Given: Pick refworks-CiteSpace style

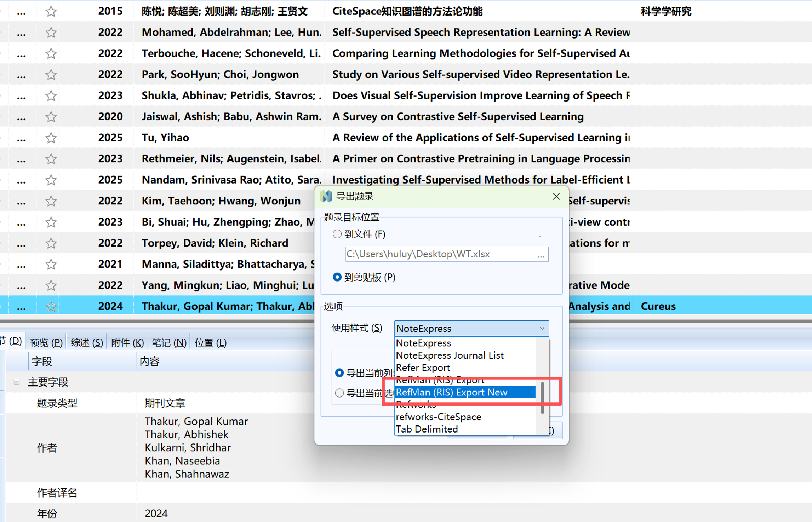Looking at the screenshot, I should (x=465, y=417).
